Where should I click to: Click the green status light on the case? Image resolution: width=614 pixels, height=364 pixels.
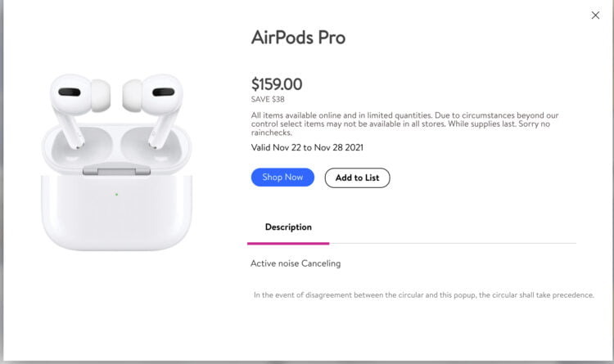pos(116,195)
